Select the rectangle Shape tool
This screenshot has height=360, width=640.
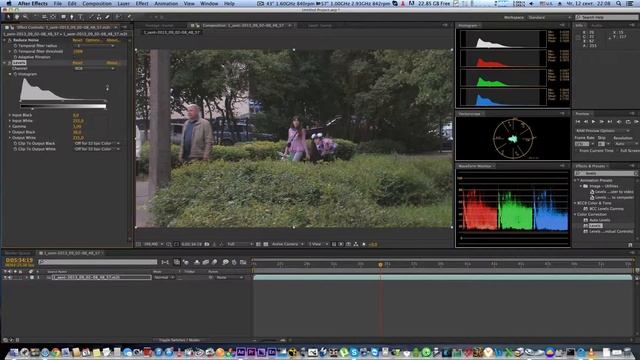[x=63, y=17]
